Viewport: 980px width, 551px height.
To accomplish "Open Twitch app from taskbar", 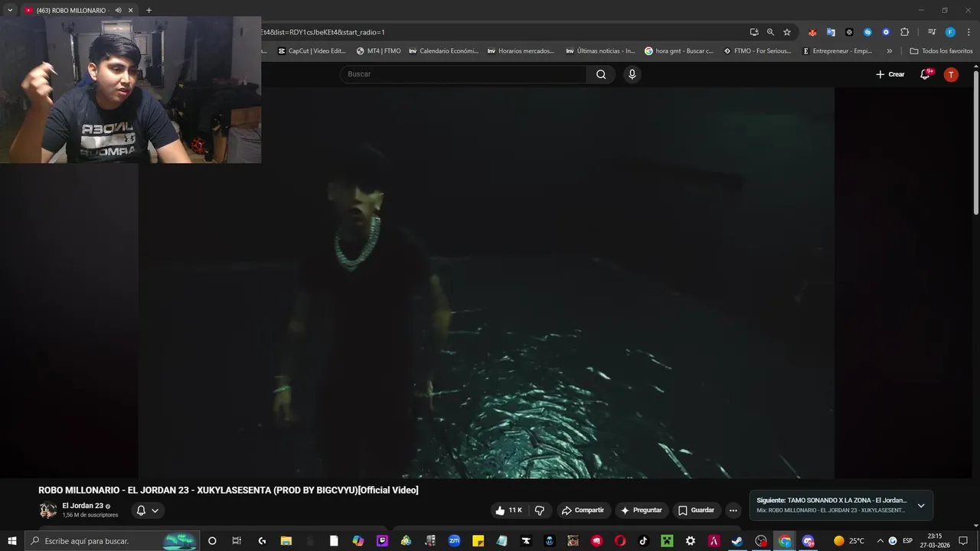I will coord(382,541).
